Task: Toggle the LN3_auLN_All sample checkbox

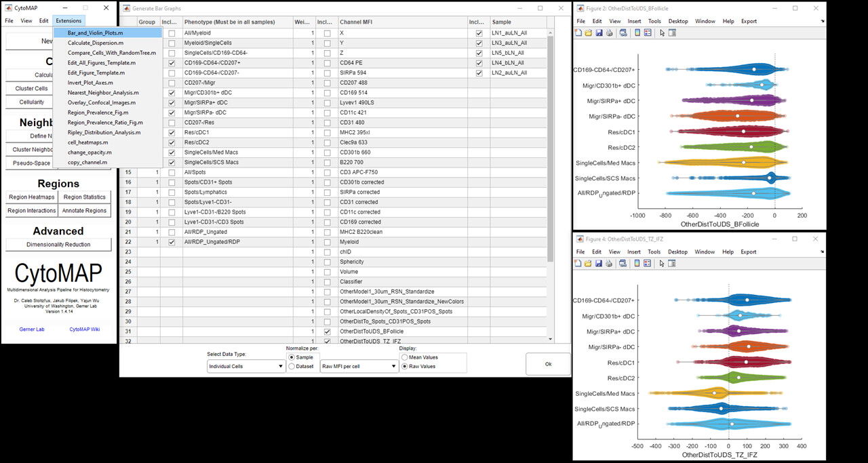Action: (479, 42)
